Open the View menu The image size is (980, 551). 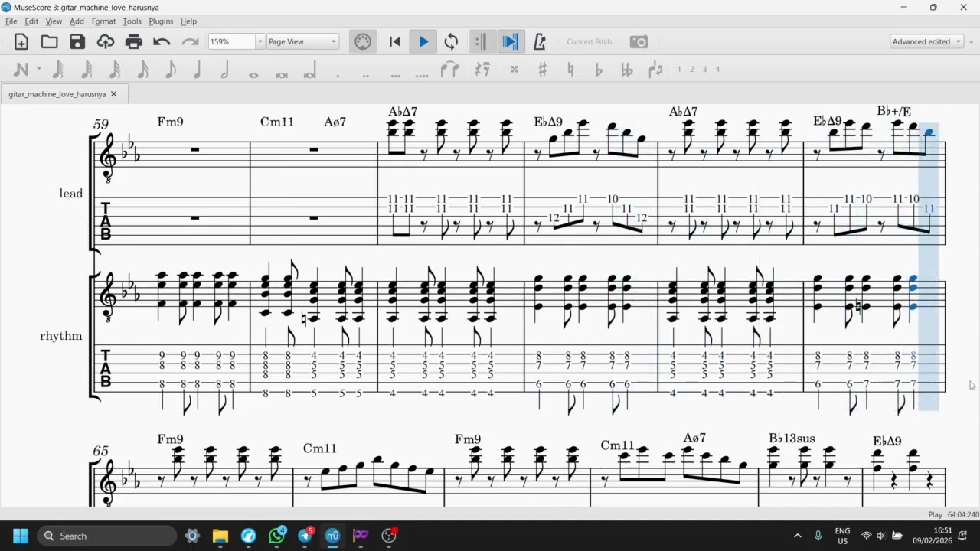54,21
